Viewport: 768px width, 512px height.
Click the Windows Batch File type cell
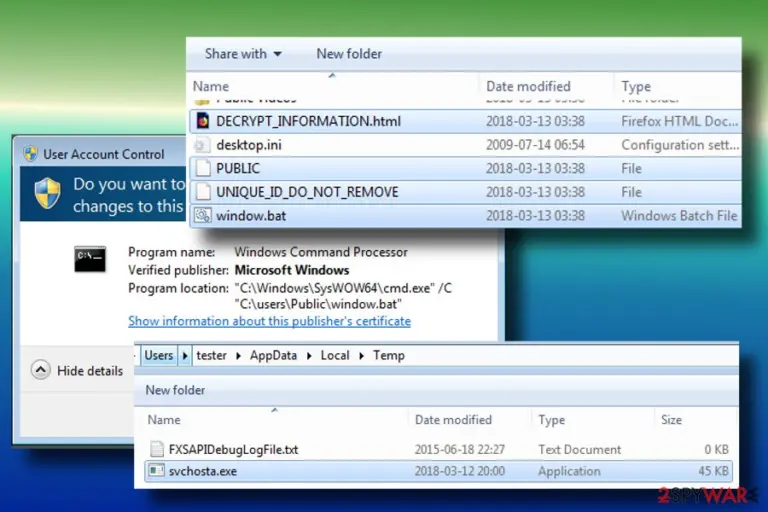pyautogui.click(x=679, y=216)
